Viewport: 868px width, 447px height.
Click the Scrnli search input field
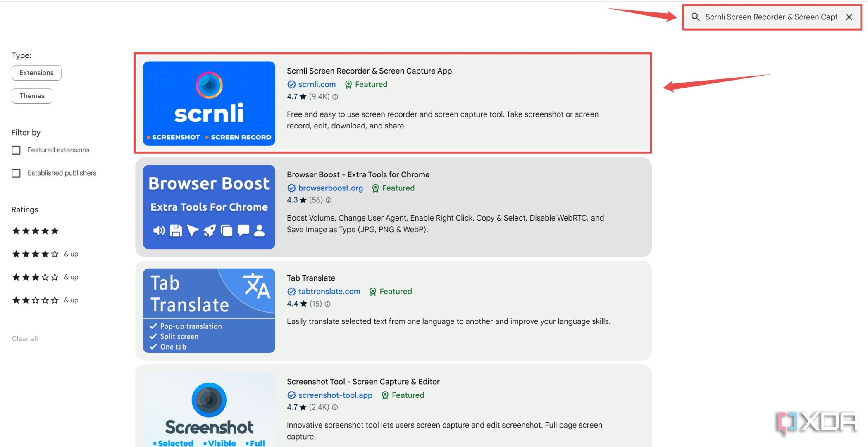click(x=771, y=17)
